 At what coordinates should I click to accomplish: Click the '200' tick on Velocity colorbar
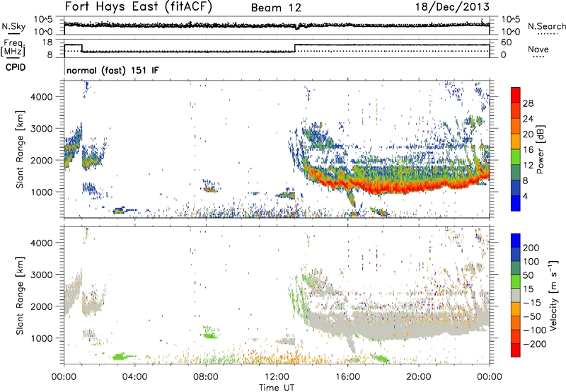point(531,248)
